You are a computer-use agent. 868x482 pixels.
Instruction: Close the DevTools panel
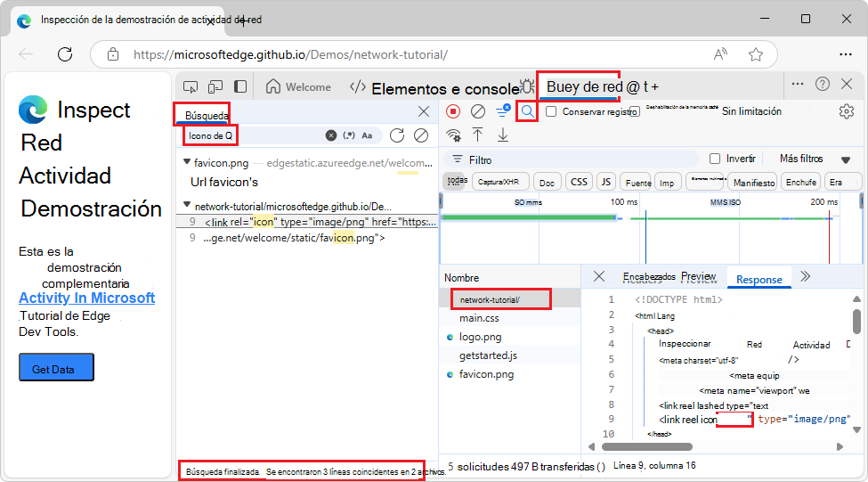[x=847, y=85]
